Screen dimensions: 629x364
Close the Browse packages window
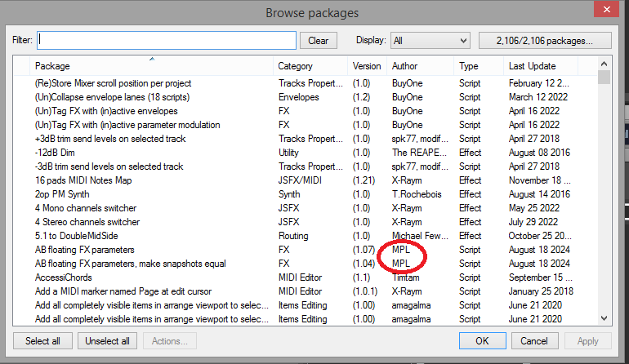(x=606, y=9)
